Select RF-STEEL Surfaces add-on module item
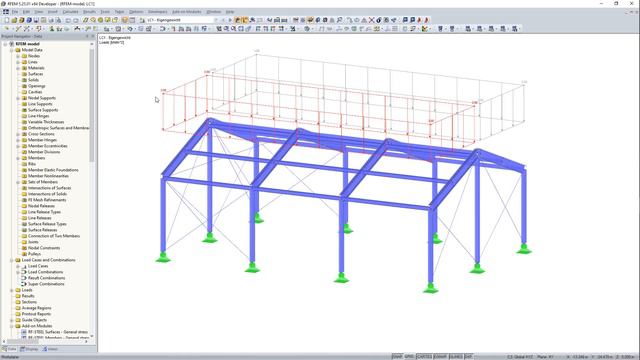Viewport: 640px width, 360px height. [58, 332]
